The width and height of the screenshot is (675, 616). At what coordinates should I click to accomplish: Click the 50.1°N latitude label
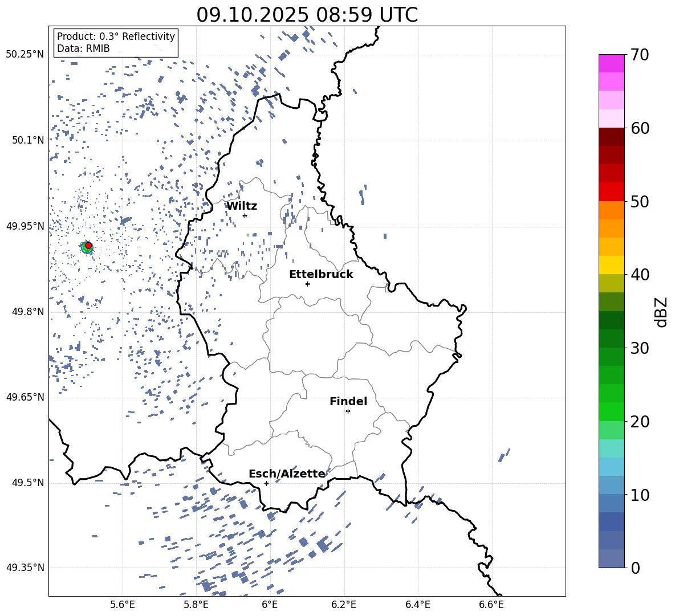click(27, 140)
